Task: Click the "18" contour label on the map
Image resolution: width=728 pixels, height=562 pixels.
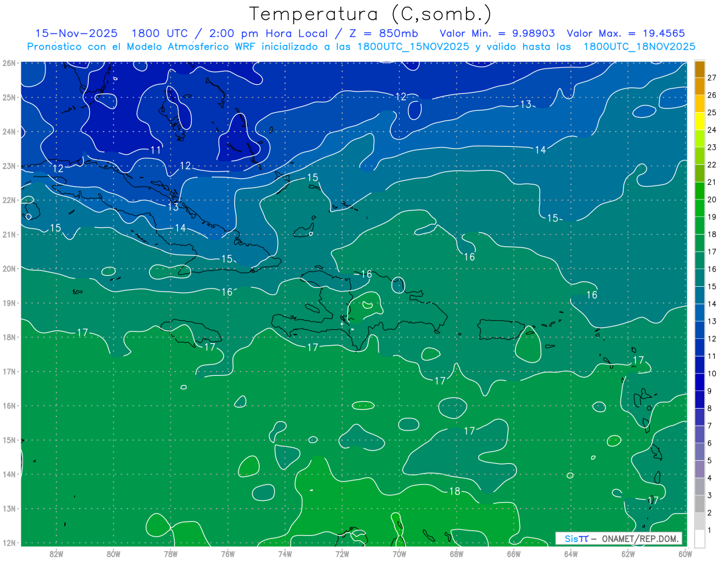Action: click(x=454, y=491)
